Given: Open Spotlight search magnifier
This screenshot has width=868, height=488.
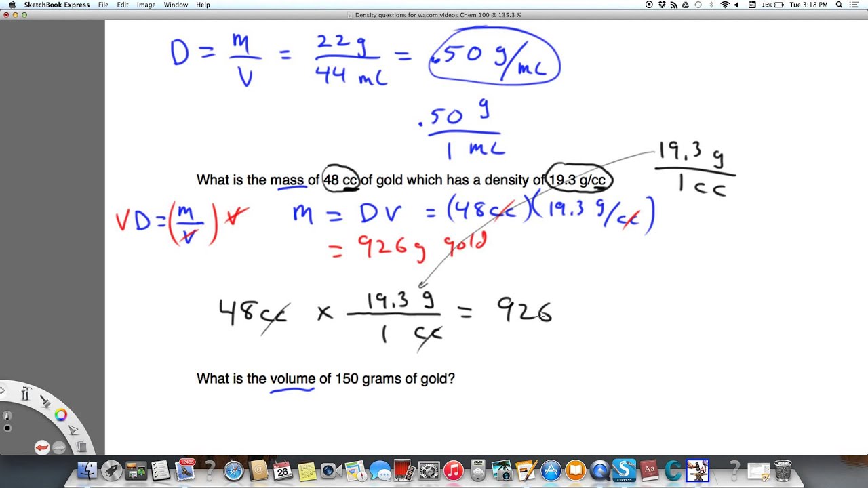Looking at the screenshot, I should click(x=839, y=5).
